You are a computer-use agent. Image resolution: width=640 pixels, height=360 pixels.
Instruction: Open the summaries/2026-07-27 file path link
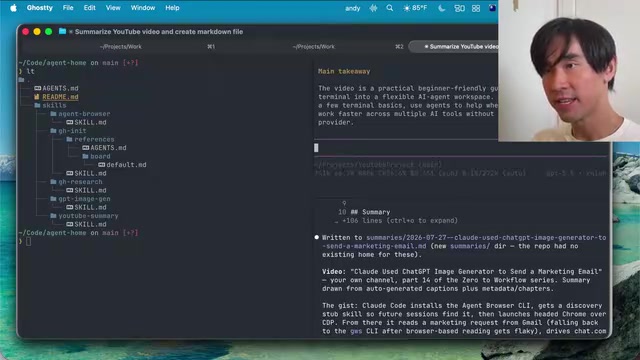point(465,242)
